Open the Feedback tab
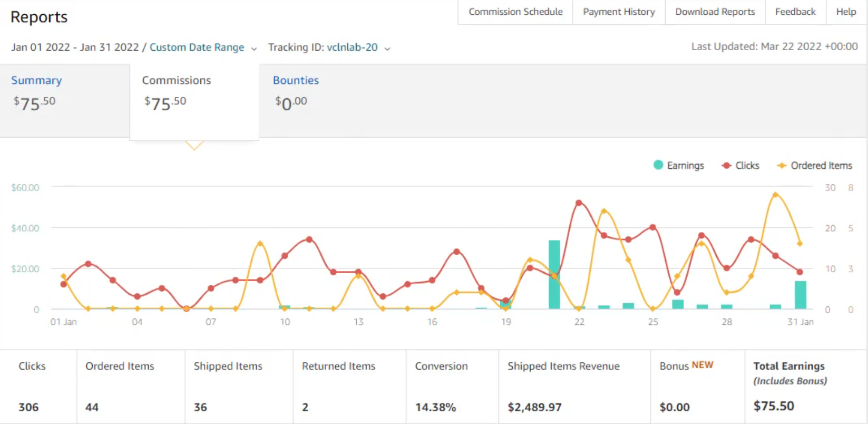The width and height of the screenshot is (868, 424). click(795, 12)
